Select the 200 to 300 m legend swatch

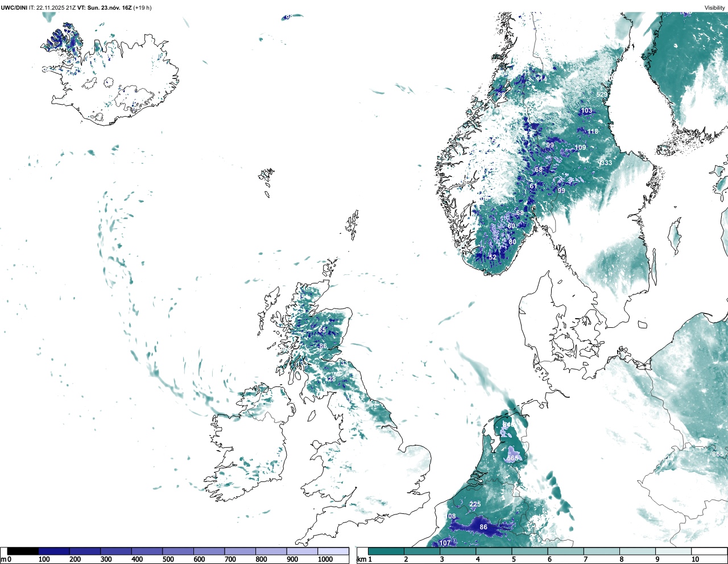(85, 551)
